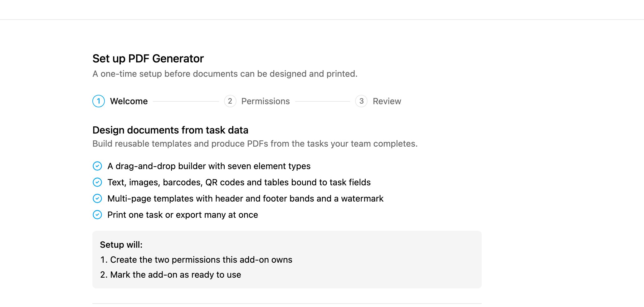The image size is (644, 307).
Task: Click the 'Set up PDF Generator' heading
Action: pyautogui.click(x=148, y=59)
